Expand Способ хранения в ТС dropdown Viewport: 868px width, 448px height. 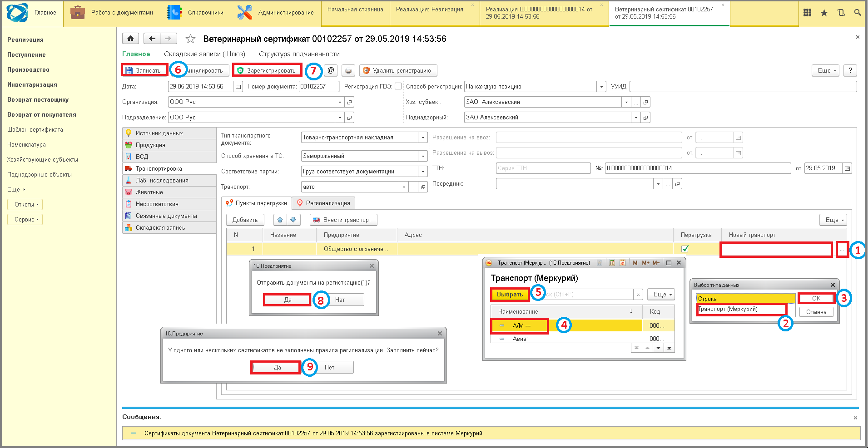(423, 156)
